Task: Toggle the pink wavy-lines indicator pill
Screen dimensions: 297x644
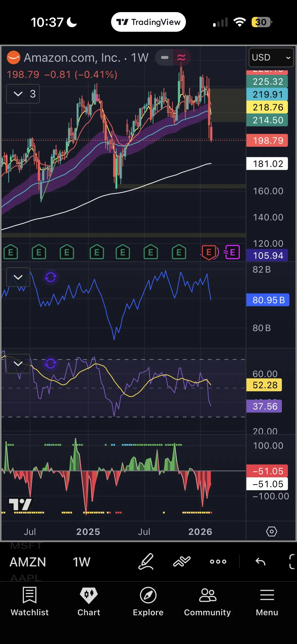Action: [182, 57]
